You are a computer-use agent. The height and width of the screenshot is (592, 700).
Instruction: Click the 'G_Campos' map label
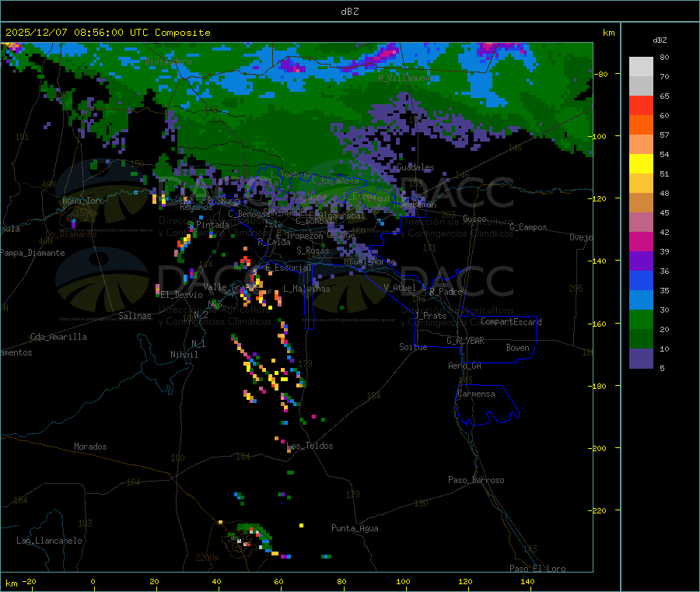tap(528, 227)
